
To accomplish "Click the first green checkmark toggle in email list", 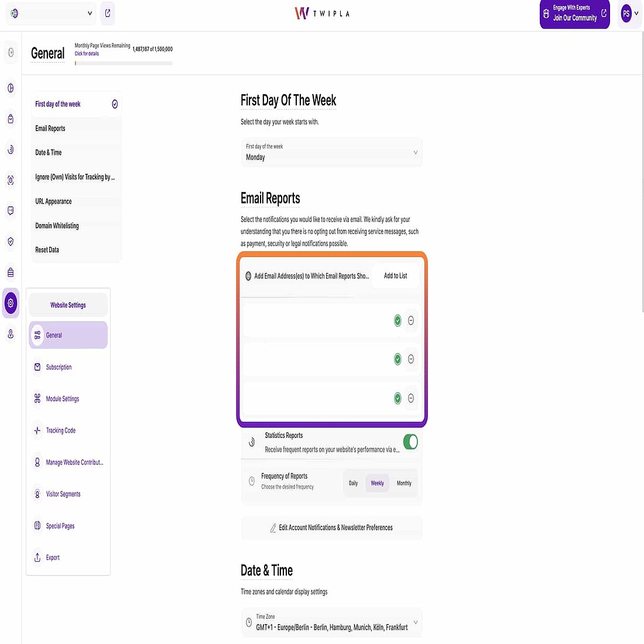I will pos(397,321).
